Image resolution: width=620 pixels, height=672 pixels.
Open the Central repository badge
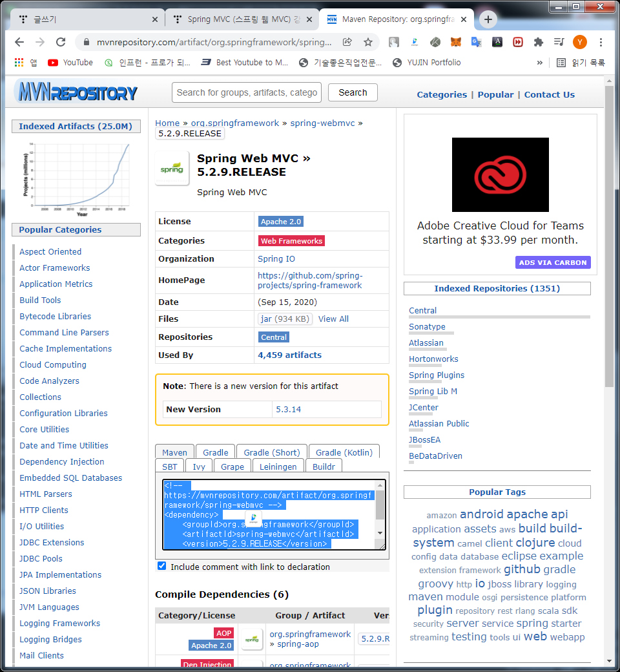coord(274,337)
